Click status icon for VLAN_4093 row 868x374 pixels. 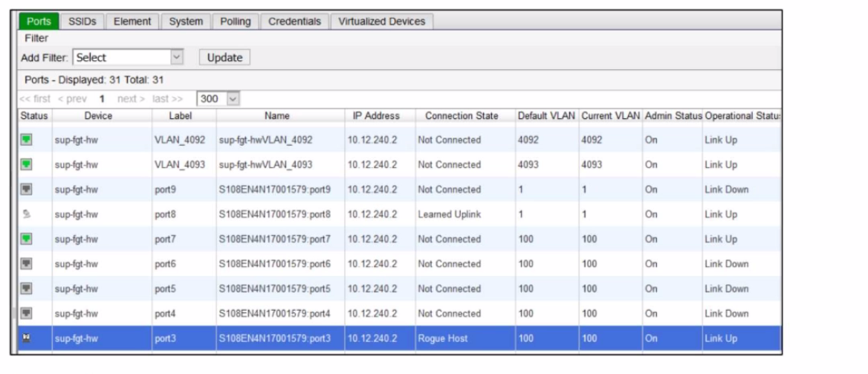(25, 164)
